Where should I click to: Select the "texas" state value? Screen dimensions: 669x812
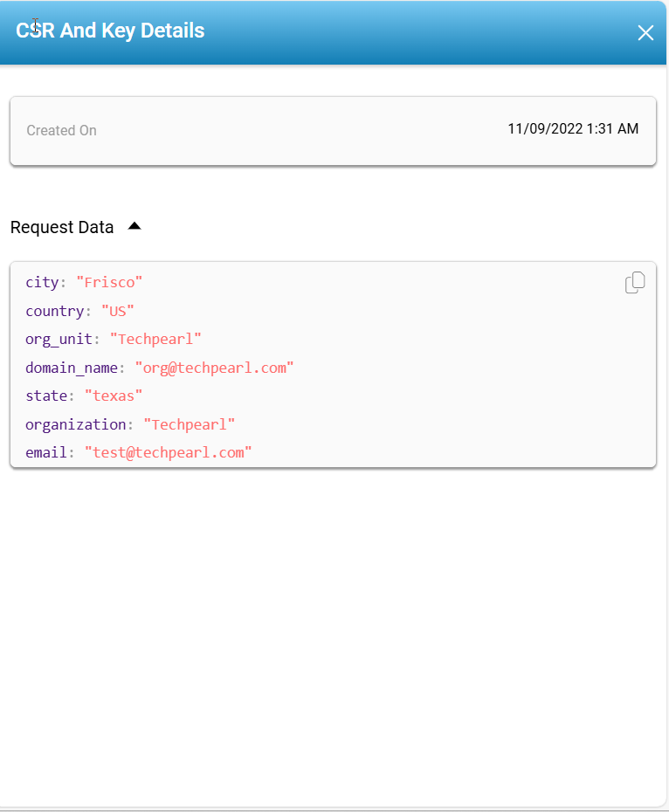114,396
